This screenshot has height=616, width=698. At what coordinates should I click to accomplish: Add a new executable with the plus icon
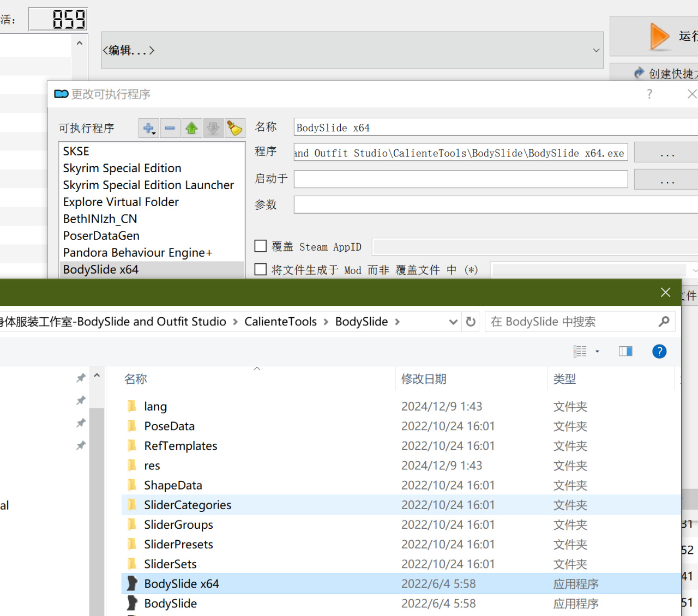pos(148,129)
